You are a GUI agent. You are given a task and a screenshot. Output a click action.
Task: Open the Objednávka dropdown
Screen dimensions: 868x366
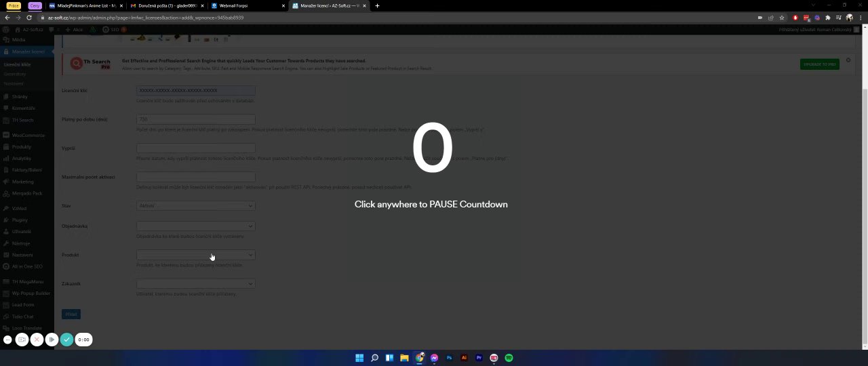coord(195,226)
